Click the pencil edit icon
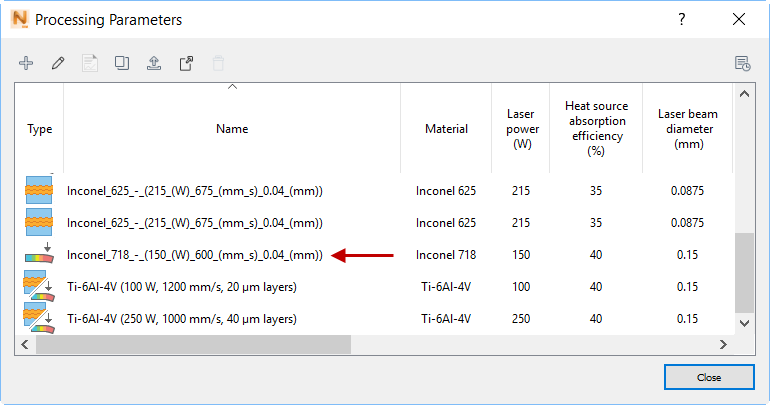Image resolution: width=770 pixels, height=405 pixels. point(58,63)
